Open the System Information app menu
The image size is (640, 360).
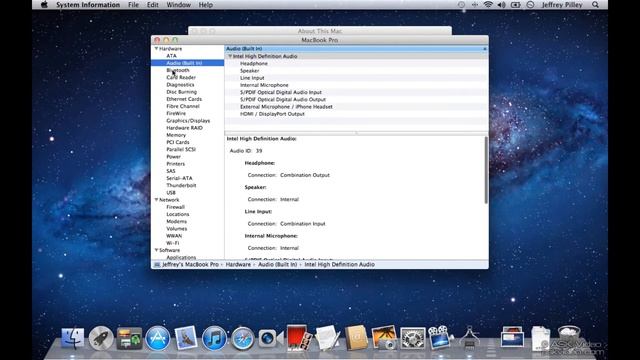click(x=88, y=5)
